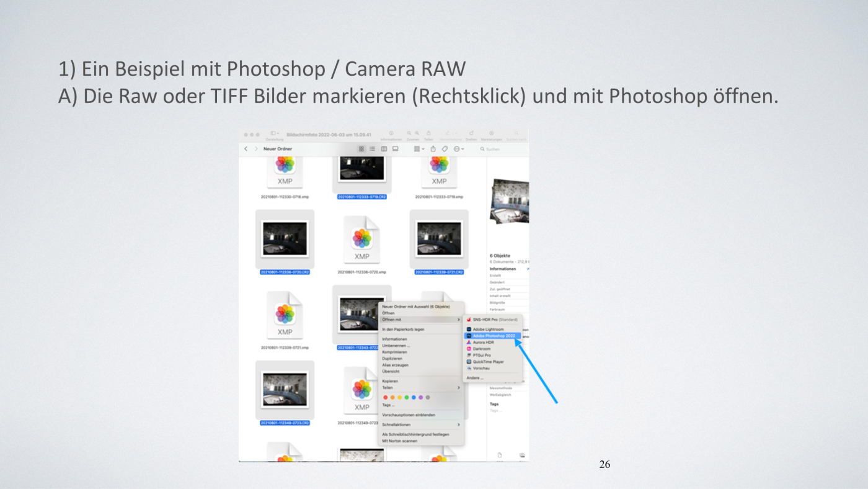Click the zoom out magnifier in Preview toolbar
868x489 pixels.
409,133
